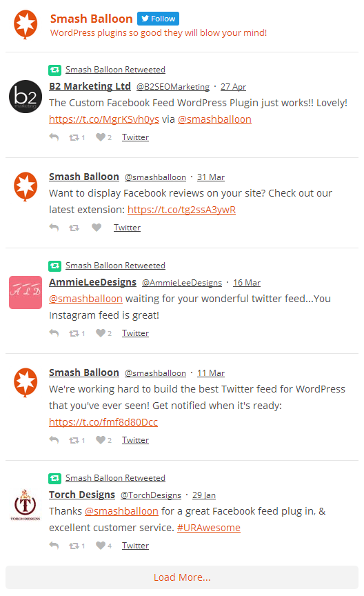Retweet the 31 Mar Smash Balloon tweet
This screenshot has width=364, height=596.
click(x=74, y=228)
